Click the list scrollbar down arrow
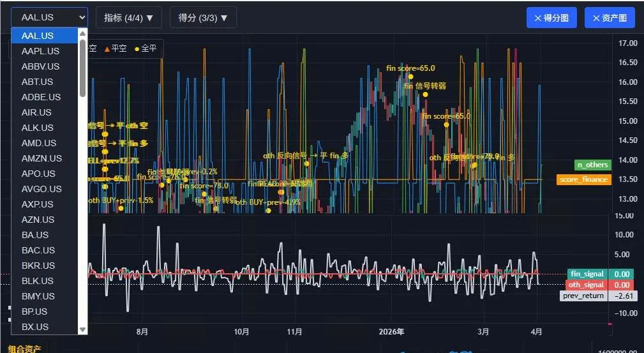The height and width of the screenshot is (353, 644). coord(82,329)
